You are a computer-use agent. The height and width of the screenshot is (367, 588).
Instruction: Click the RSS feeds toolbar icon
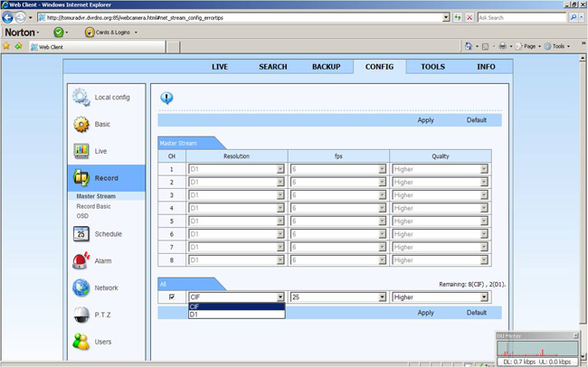tap(485, 46)
